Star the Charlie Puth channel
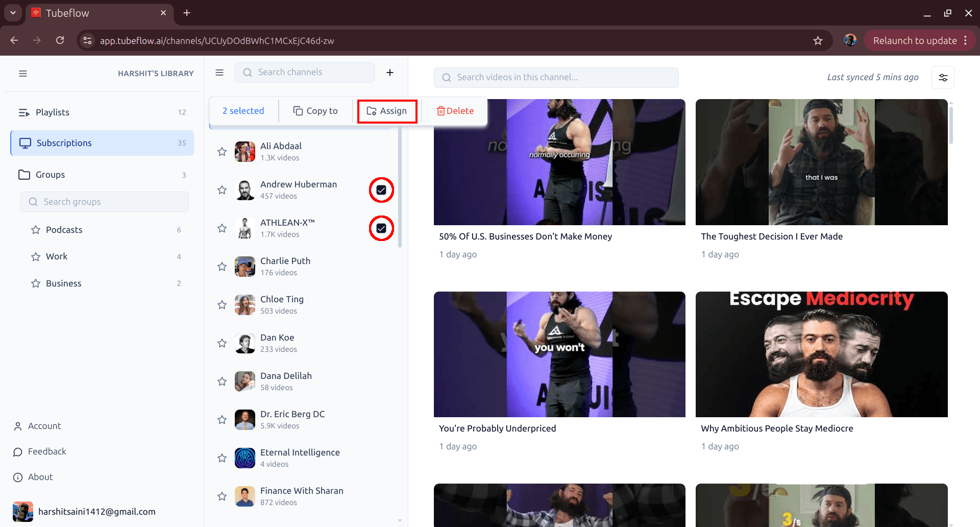 point(222,266)
